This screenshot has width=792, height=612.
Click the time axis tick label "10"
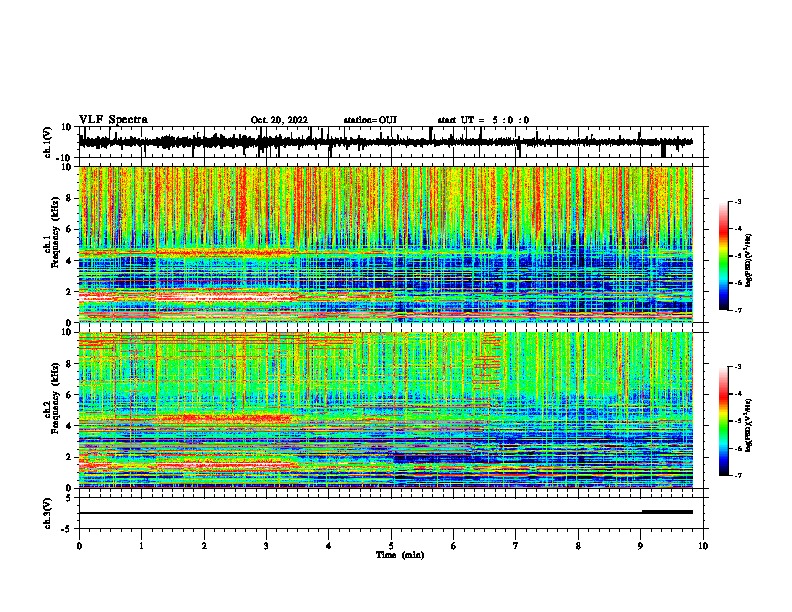coord(703,546)
